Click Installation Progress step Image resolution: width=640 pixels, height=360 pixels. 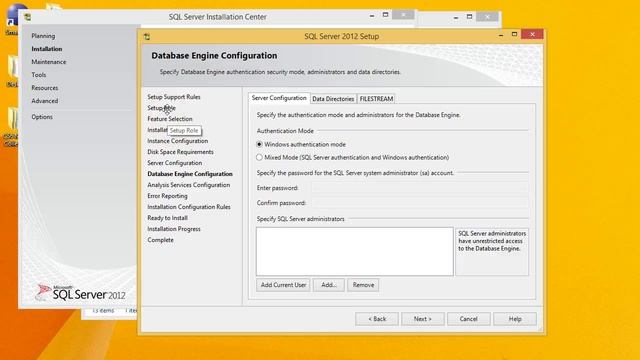pyautogui.click(x=174, y=229)
